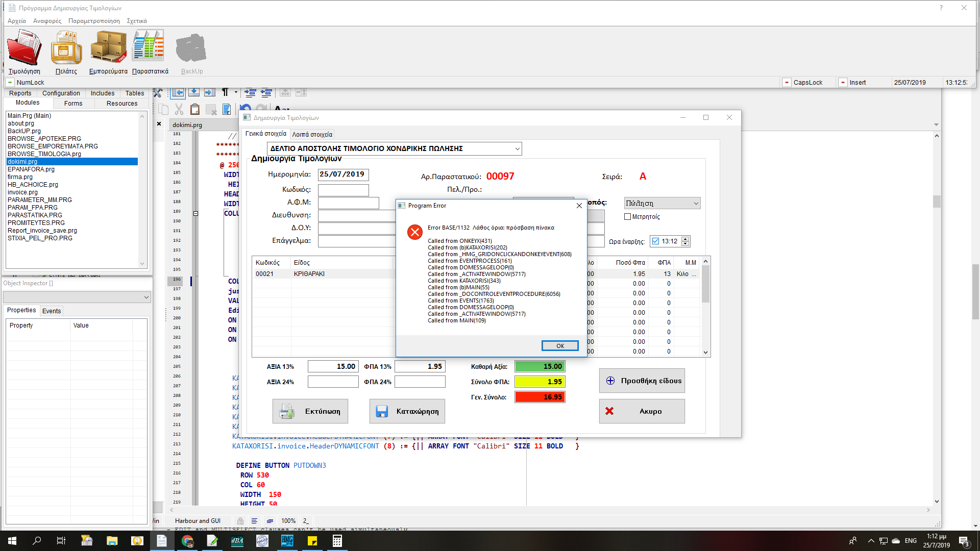
Task: Switch to the Λοιπά στοιχεία tab
Action: (x=312, y=134)
